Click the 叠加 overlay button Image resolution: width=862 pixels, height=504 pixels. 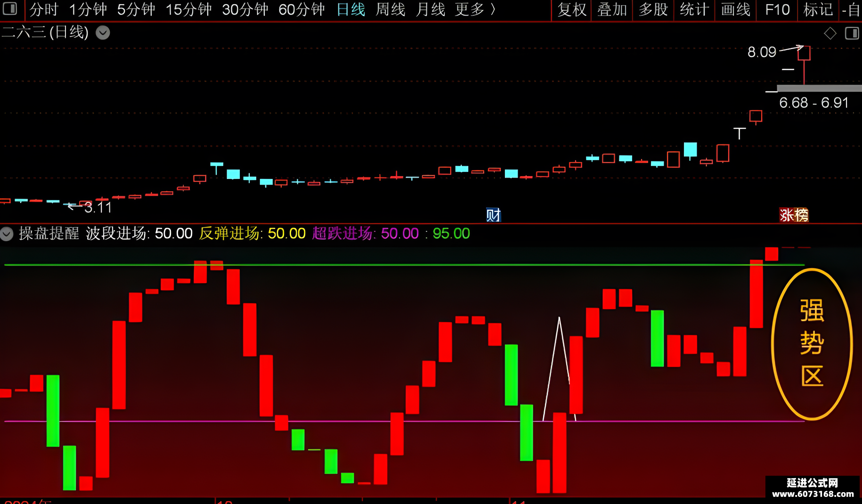point(612,9)
